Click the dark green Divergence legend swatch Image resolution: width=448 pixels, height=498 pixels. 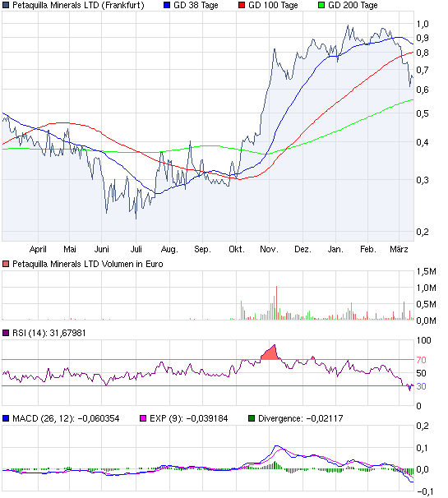point(252,418)
